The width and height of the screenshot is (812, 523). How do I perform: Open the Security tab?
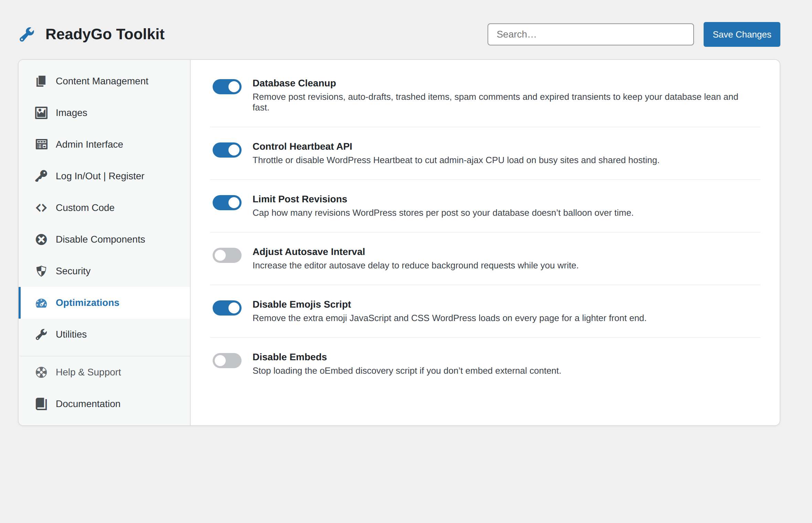click(105, 271)
